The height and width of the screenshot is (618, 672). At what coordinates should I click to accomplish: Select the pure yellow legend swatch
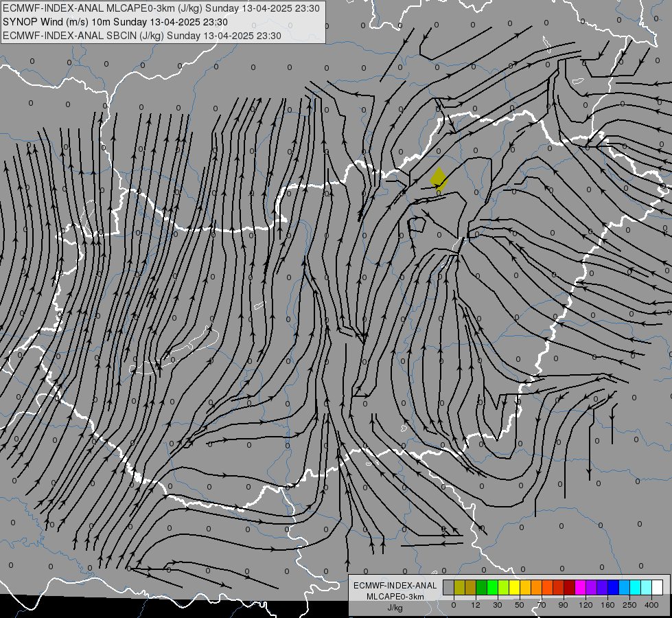click(515, 587)
